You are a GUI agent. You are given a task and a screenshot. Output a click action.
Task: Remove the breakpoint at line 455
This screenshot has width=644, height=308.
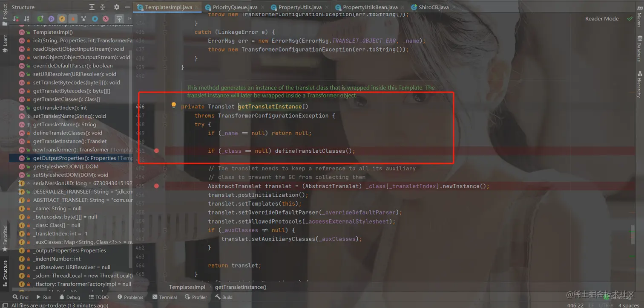coord(157,186)
